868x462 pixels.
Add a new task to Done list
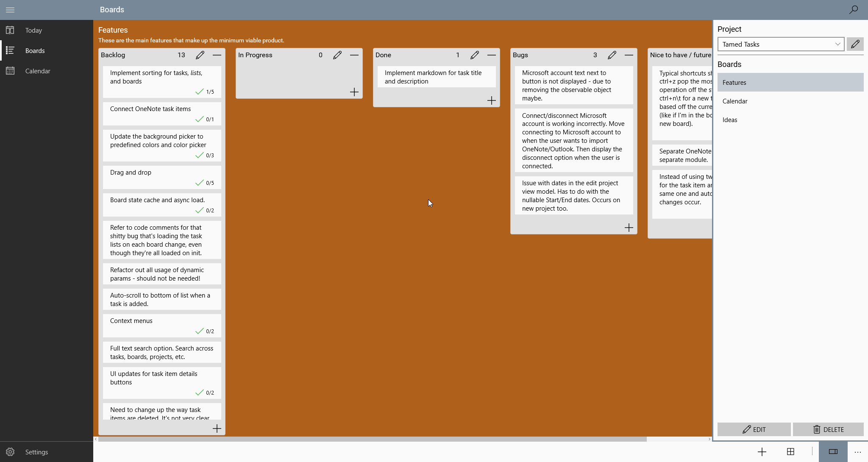point(492,100)
